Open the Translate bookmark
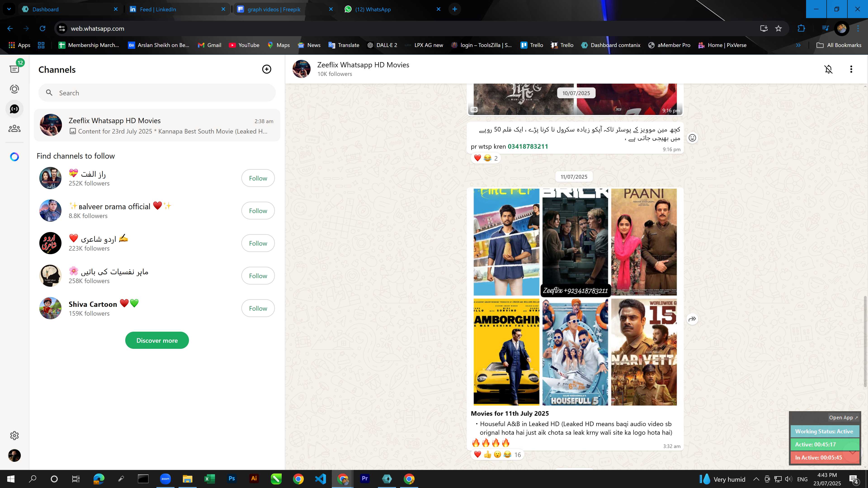The height and width of the screenshot is (488, 868). click(344, 45)
